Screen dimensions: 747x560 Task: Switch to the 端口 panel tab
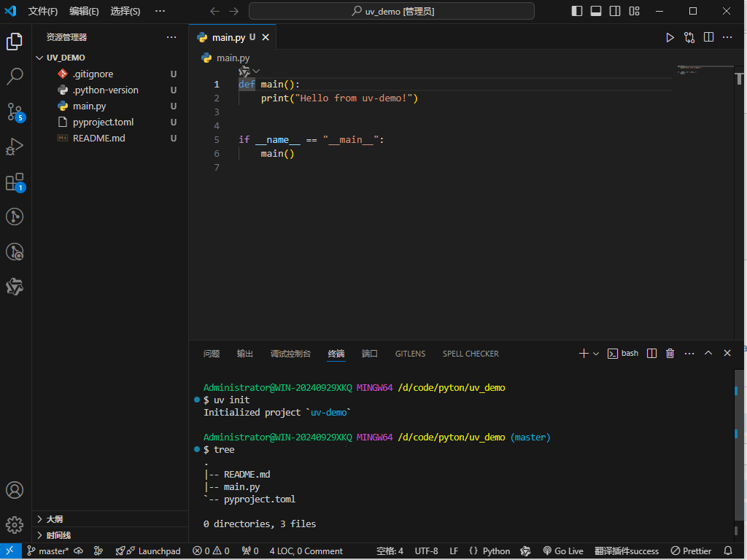pos(370,354)
